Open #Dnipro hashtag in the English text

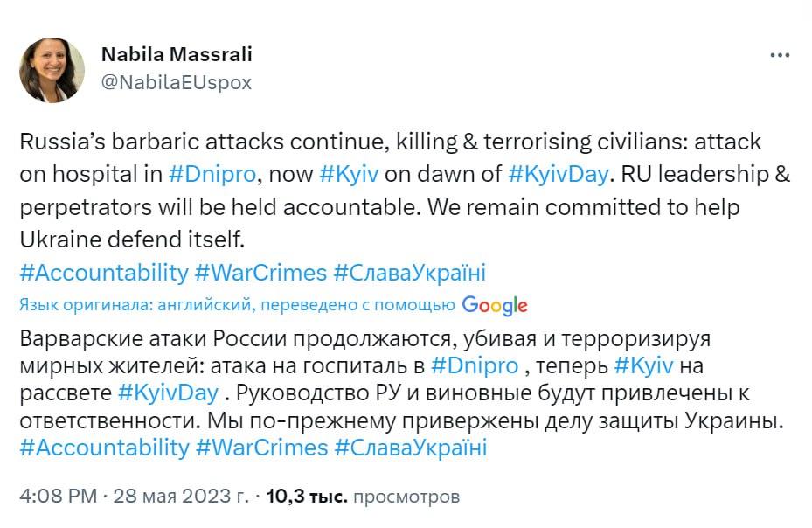coord(212,173)
